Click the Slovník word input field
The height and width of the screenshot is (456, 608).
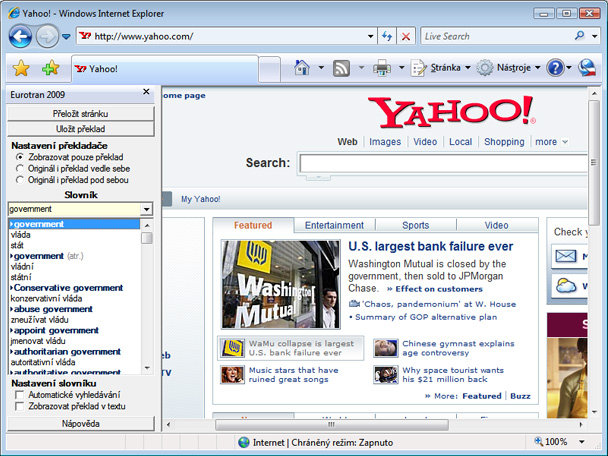point(74,209)
